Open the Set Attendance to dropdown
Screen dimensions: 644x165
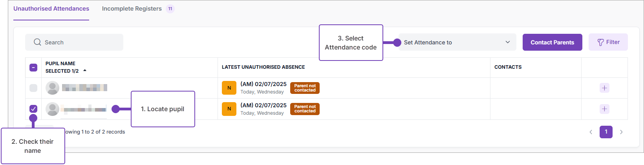coord(457,42)
